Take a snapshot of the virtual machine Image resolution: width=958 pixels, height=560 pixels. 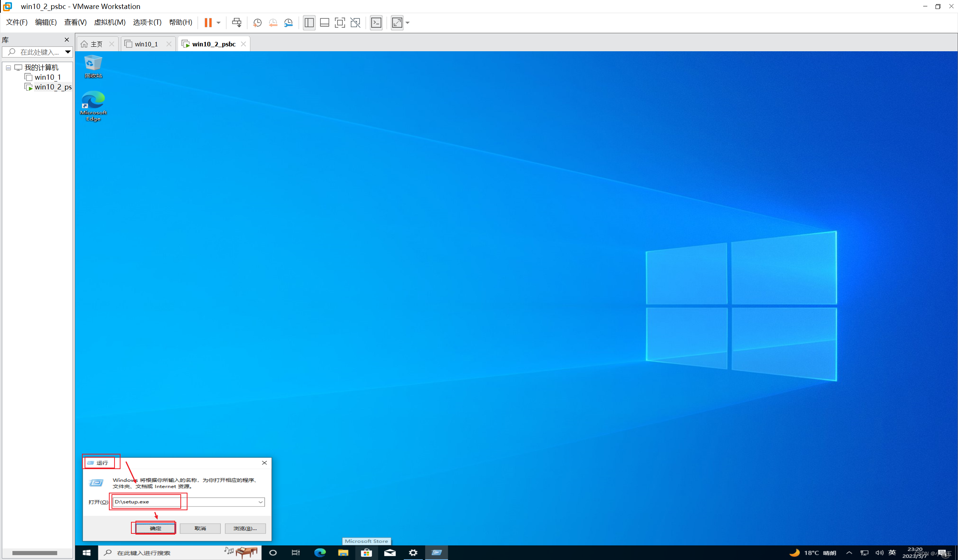tap(257, 22)
